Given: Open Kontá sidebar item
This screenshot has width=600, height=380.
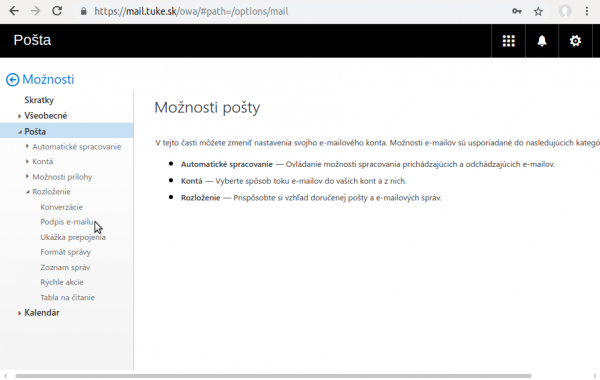Looking at the screenshot, I should [x=42, y=161].
